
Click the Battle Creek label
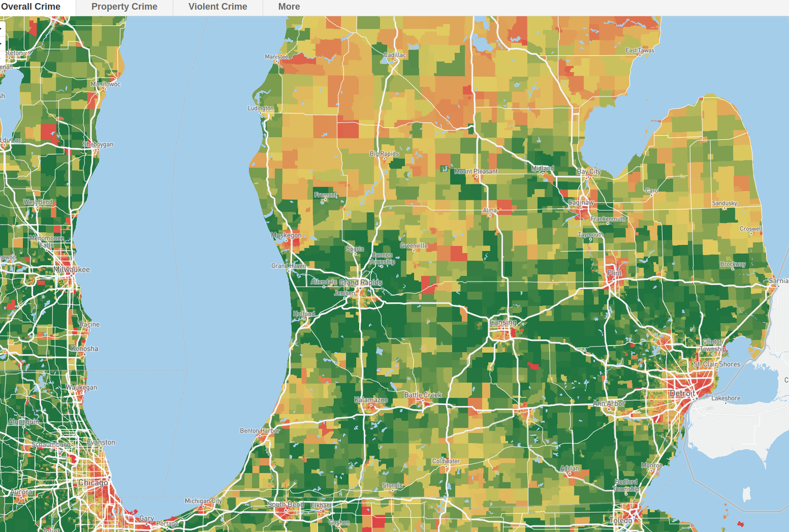[x=423, y=395]
